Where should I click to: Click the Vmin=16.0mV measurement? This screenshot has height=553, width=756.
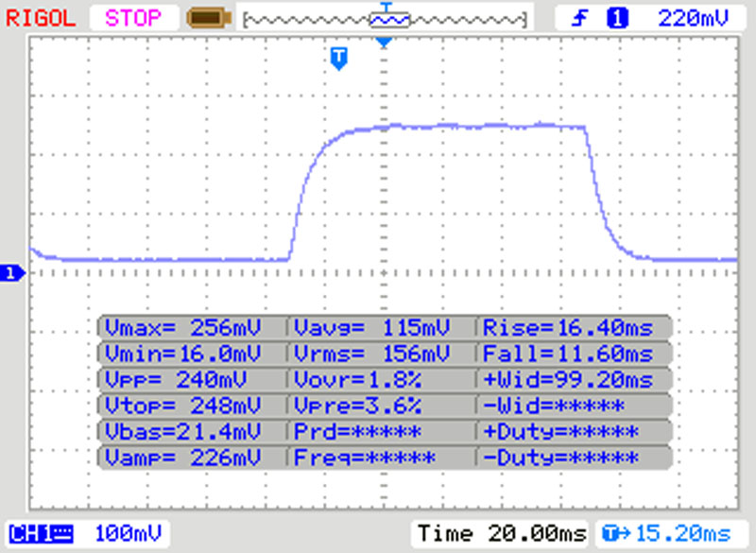tap(183, 354)
